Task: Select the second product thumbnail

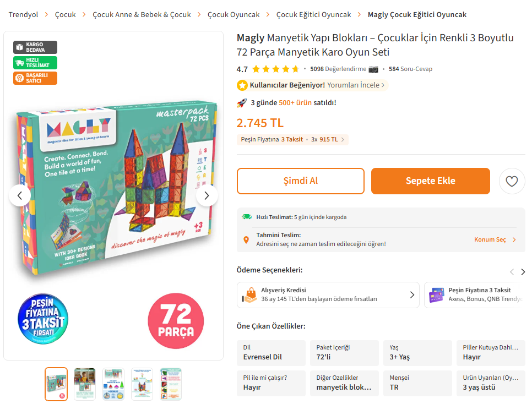Action: pyautogui.click(x=85, y=384)
